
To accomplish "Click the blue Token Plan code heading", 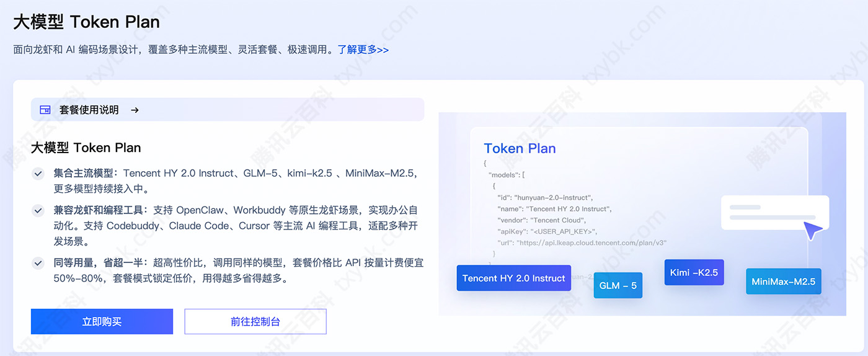I will [x=520, y=148].
